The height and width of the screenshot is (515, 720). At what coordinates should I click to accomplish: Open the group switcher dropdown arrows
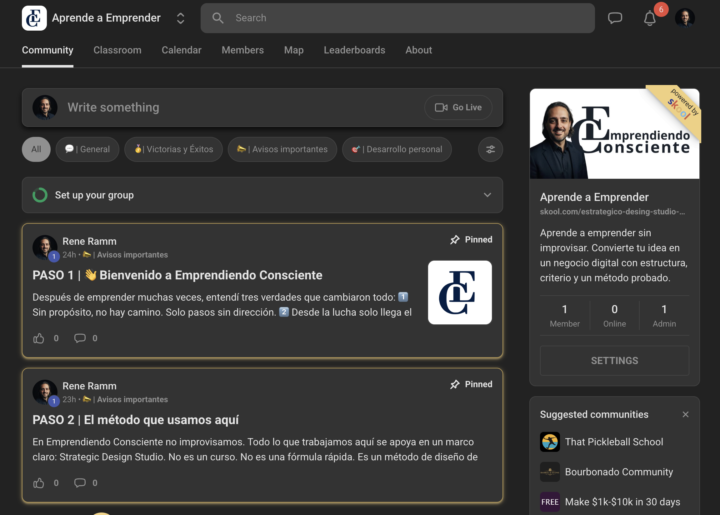click(x=180, y=18)
